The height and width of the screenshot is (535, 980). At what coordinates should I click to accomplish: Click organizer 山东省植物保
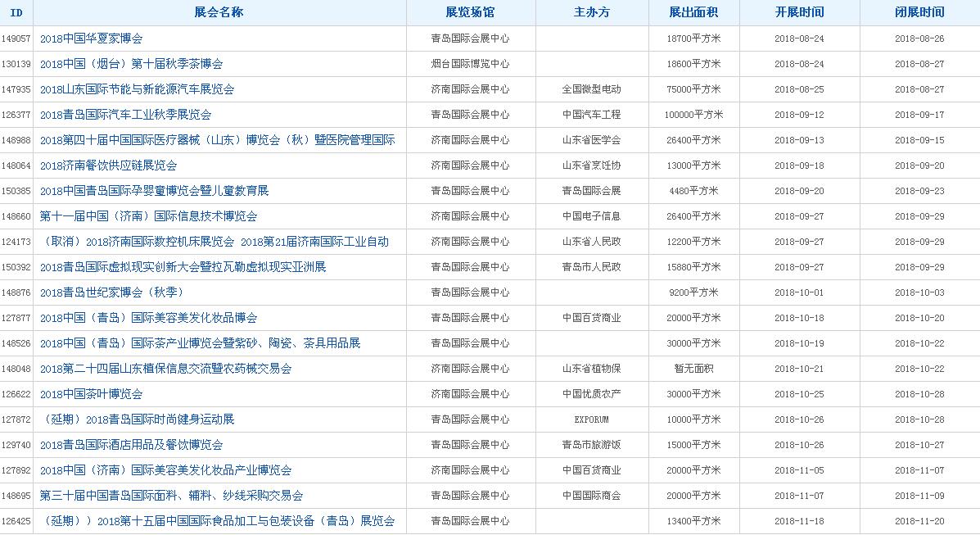[x=592, y=369]
